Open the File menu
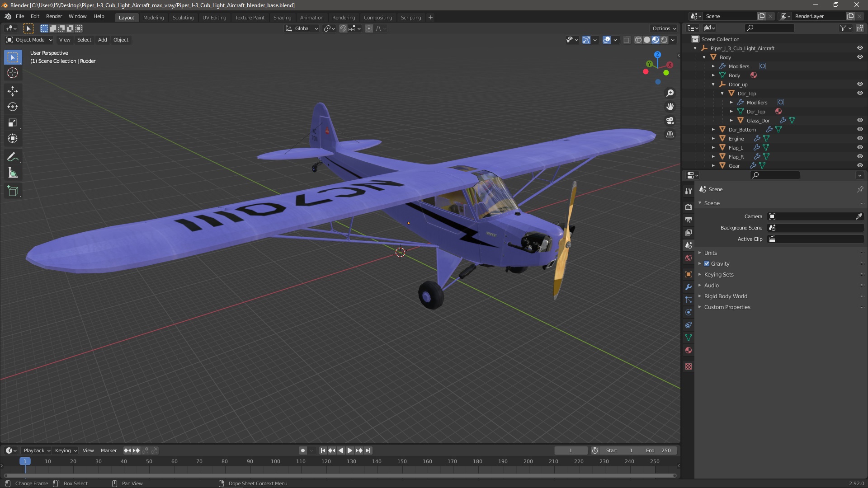868x488 pixels. [x=20, y=16]
